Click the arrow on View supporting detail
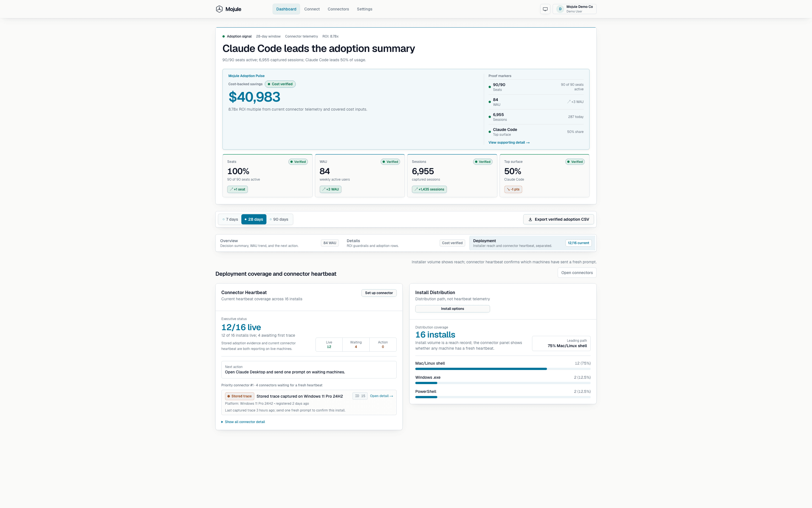Screen dimensions: 812x508 [x=528, y=143]
